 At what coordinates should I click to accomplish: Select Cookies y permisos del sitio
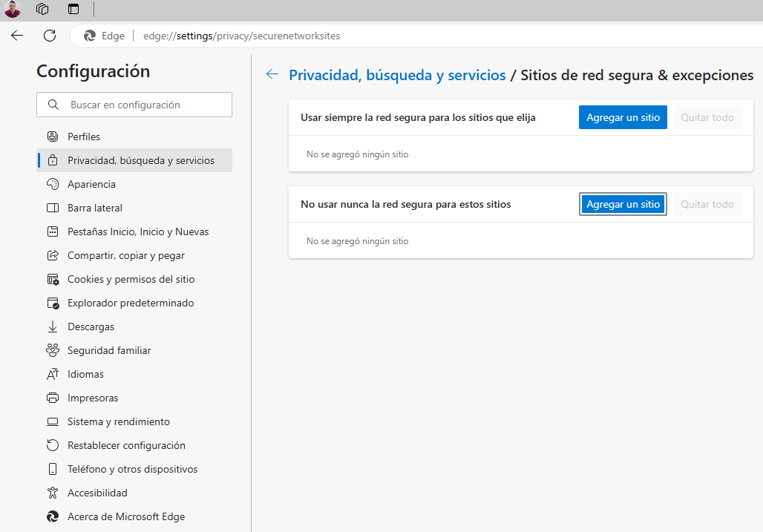(131, 279)
